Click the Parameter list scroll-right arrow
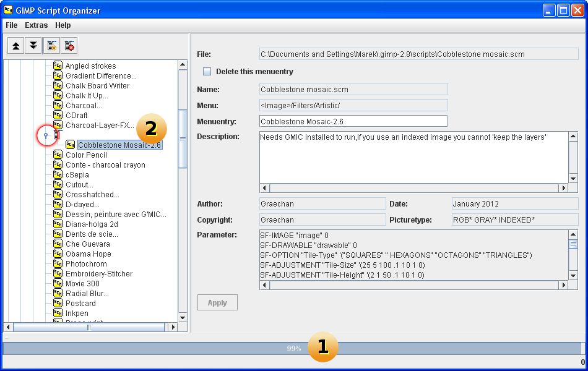This screenshot has width=588, height=371. pos(563,285)
